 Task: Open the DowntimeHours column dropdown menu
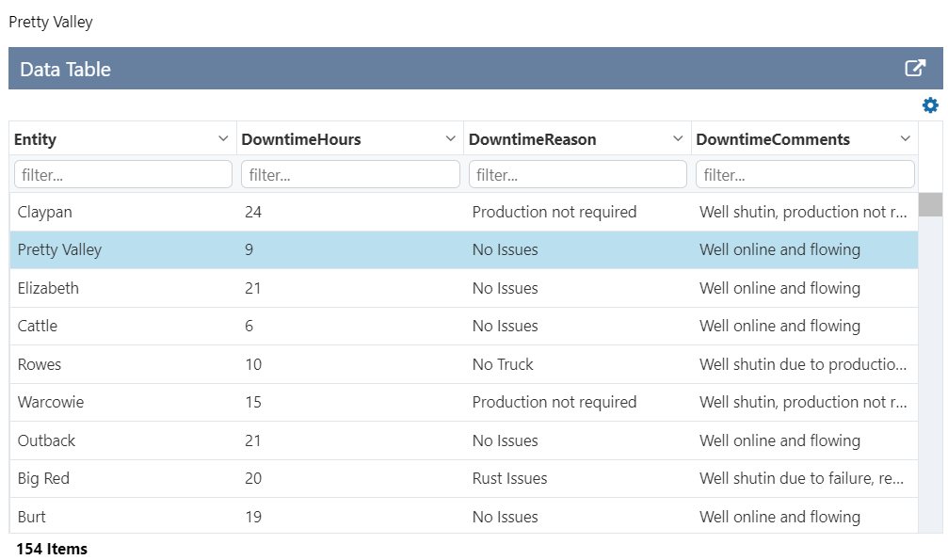coord(452,138)
